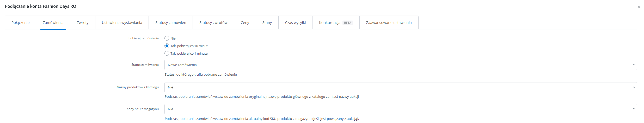Viewport: 644px width, 123px height.
Task: Open the Konkurencja tab
Action: (330, 23)
